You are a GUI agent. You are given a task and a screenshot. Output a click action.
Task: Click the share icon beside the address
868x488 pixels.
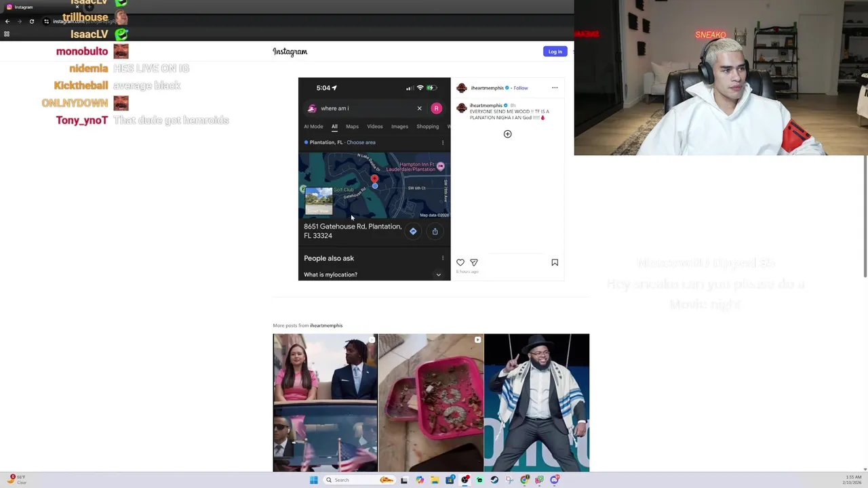point(435,231)
